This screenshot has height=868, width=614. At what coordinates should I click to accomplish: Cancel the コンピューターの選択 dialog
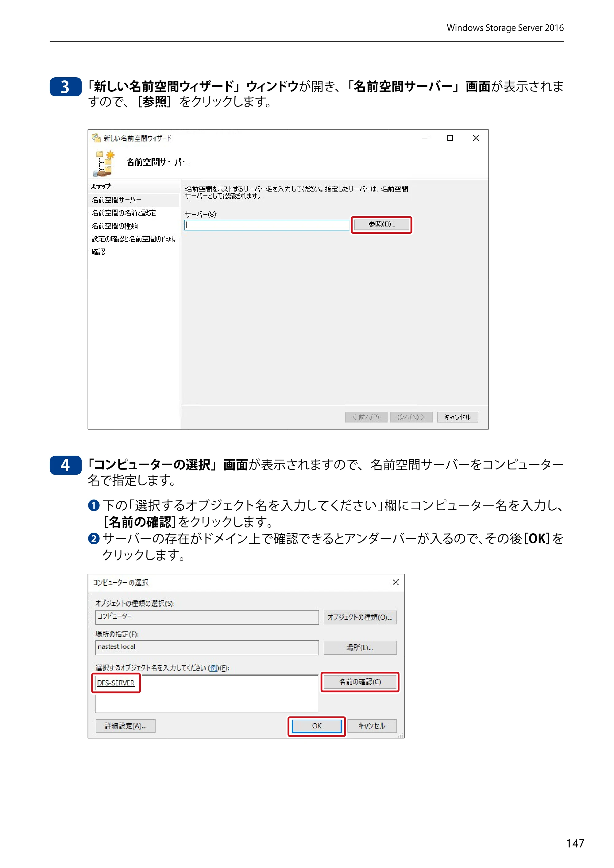tap(372, 726)
